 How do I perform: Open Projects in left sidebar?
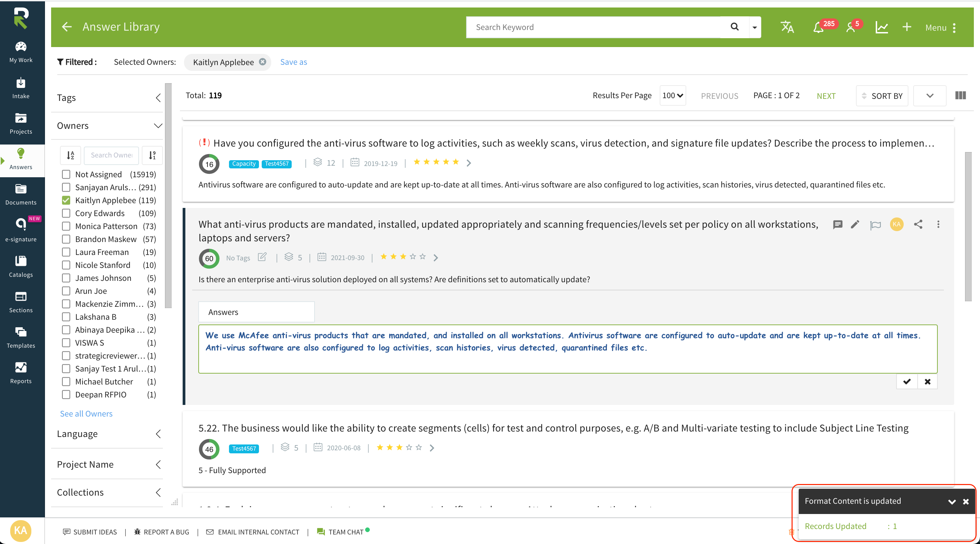[20, 123]
